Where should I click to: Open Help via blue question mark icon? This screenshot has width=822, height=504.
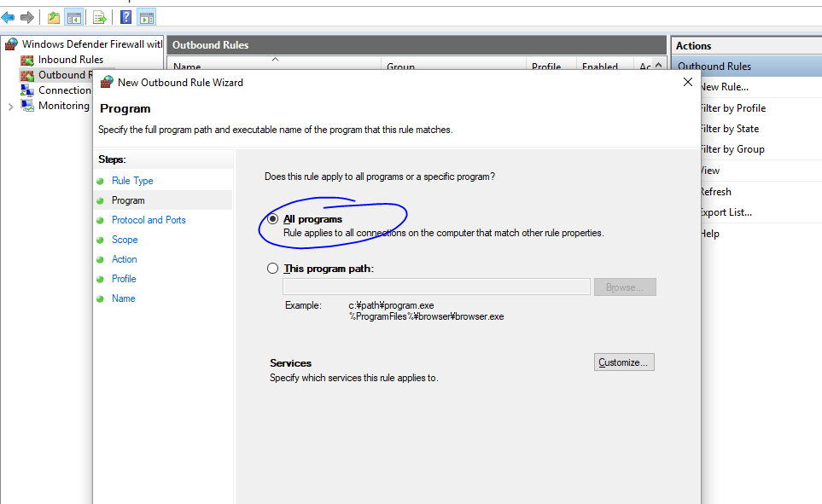(x=125, y=17)
